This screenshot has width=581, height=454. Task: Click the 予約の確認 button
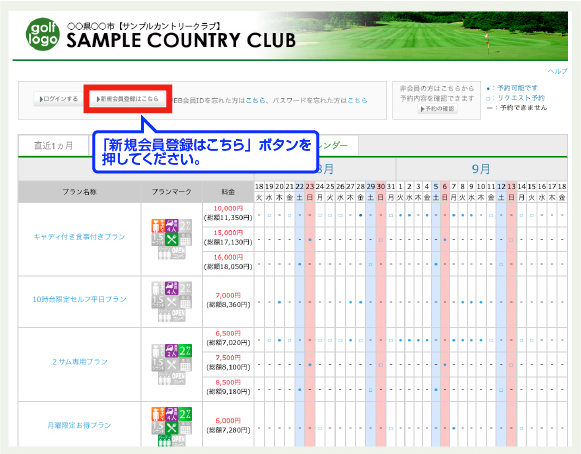tap(437, 109)
